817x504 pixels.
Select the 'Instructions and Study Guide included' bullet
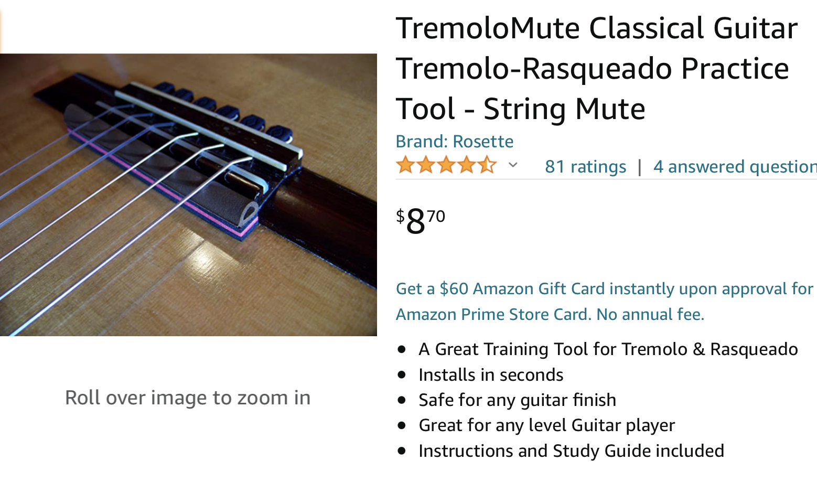[x=571, y=451]
